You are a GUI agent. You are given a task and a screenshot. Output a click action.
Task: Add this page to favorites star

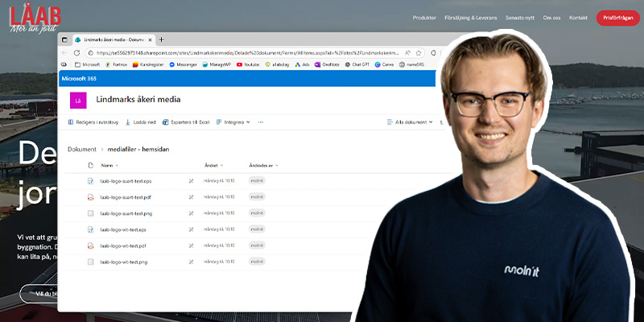419,53
